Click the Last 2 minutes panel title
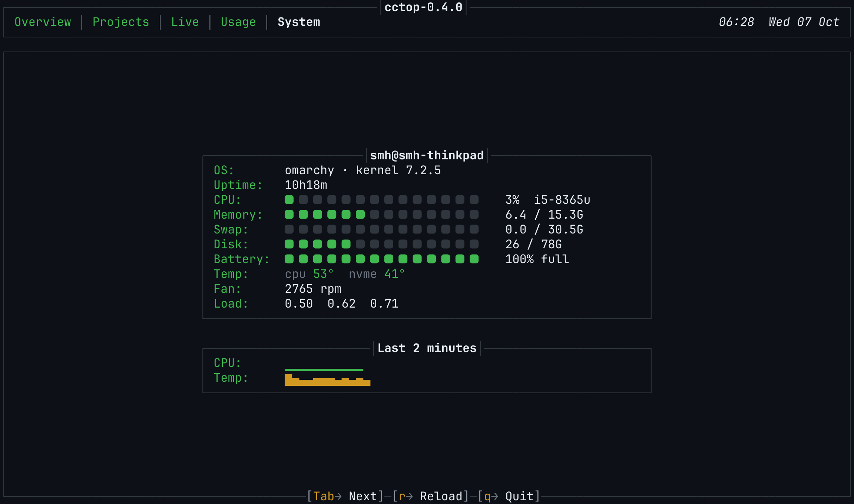 click(x=427, y=348)
